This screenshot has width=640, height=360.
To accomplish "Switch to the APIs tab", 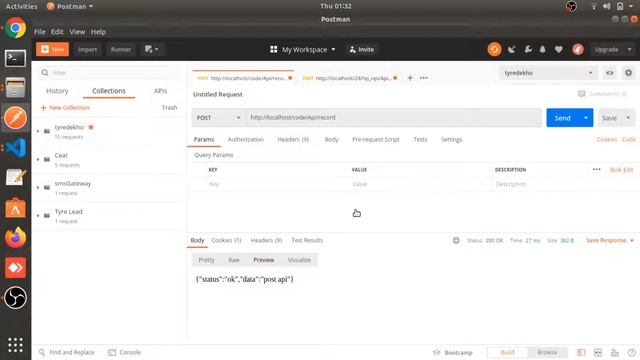I will click(160, 91).
